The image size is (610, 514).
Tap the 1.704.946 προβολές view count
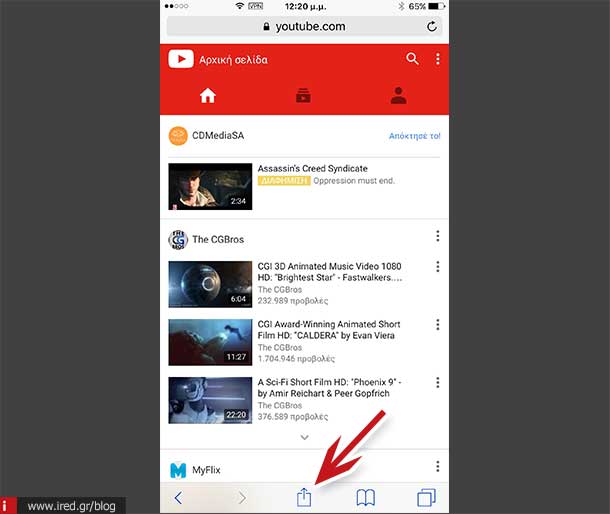[x=296, y=359]
